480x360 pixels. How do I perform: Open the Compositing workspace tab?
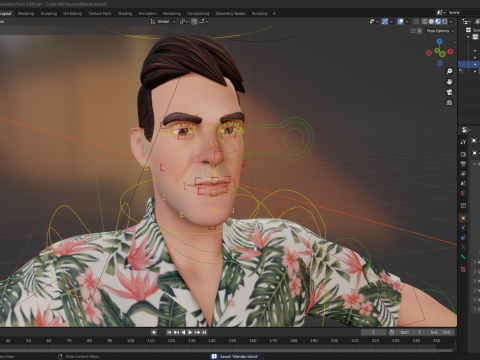tap(198, 14)
